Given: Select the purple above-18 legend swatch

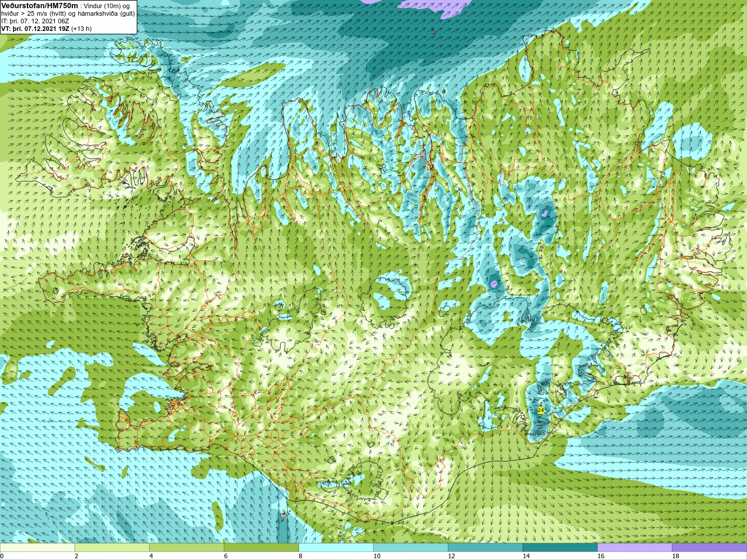Looking at the screenshot, I should pos(710,548).
